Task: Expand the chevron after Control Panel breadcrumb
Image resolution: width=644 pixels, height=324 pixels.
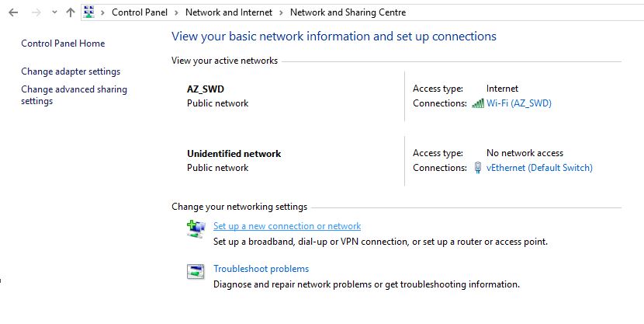Action: [x=176, y=12]
